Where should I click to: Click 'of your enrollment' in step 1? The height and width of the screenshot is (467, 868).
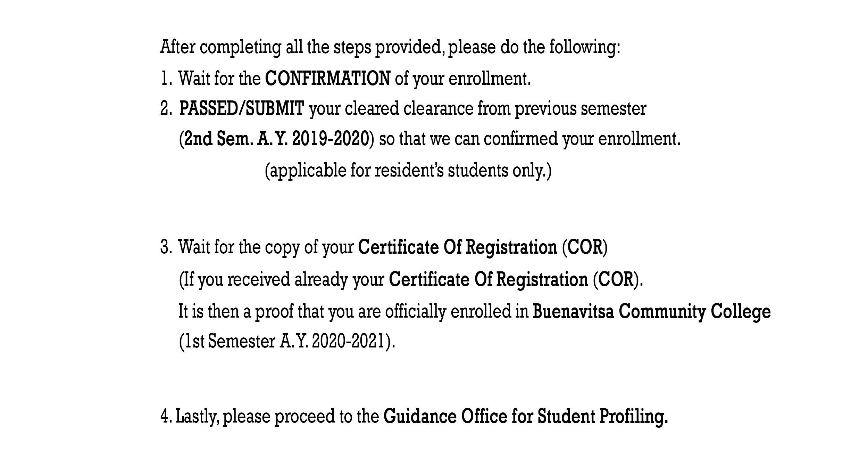[462, 79]
